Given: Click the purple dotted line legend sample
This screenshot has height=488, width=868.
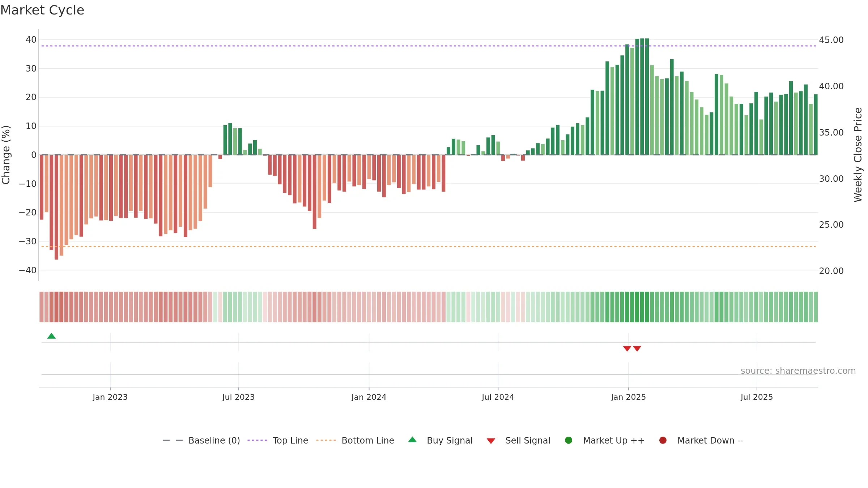Looking at the screenshot, I should [x=257, y=440].
